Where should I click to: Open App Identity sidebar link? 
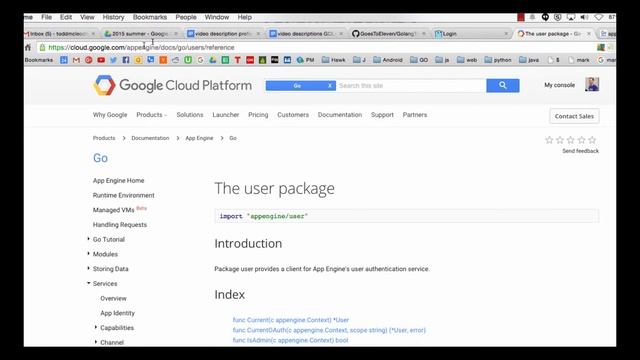pyautogui.click(x=118, y=313)
